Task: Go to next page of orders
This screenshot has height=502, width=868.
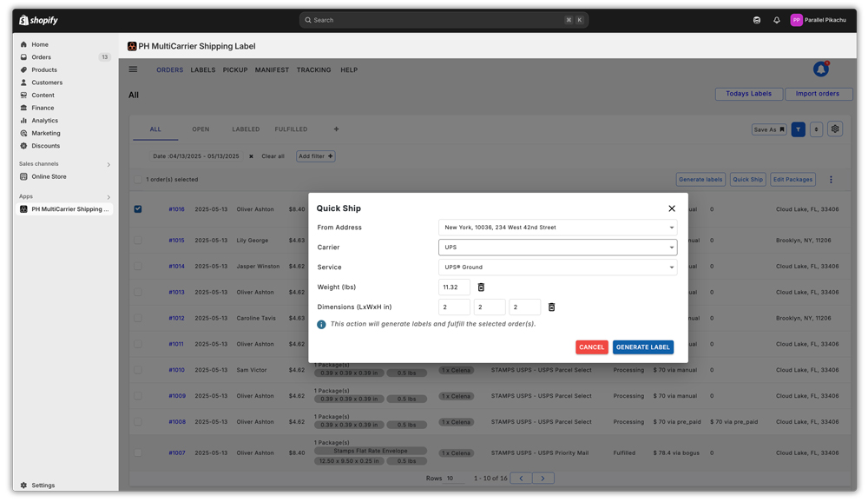Action: 542,479
